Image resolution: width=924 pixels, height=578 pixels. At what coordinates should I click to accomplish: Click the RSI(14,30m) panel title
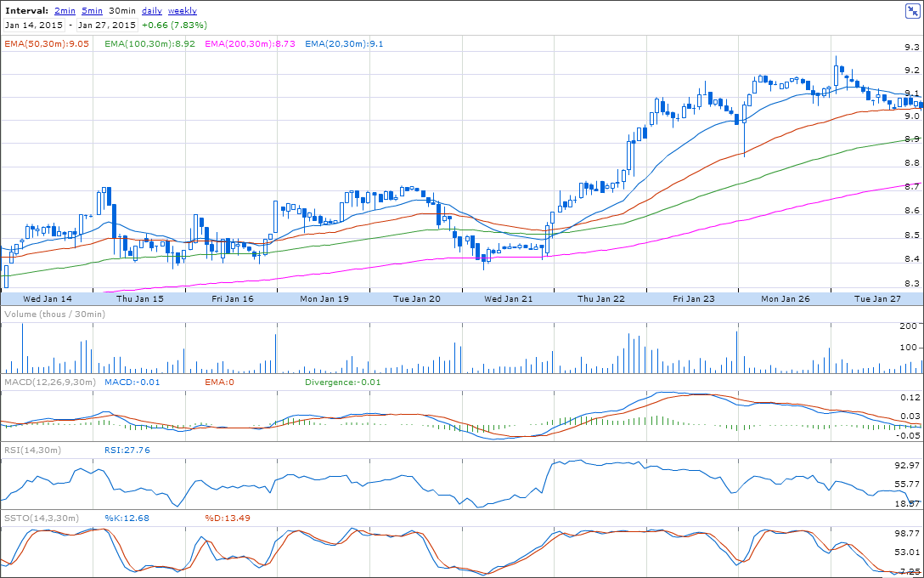click(32, 450)
